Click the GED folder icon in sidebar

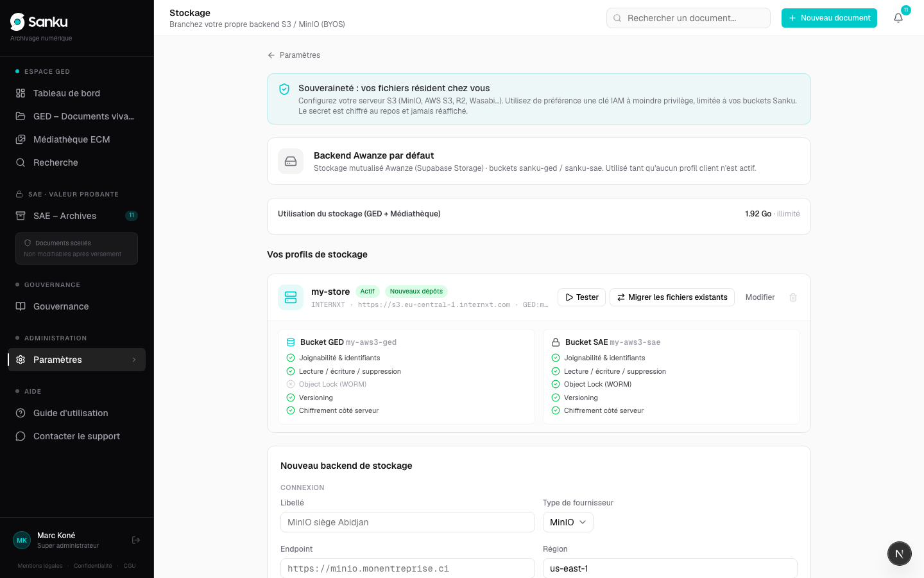pyautogui.click(x=21, y=116)
